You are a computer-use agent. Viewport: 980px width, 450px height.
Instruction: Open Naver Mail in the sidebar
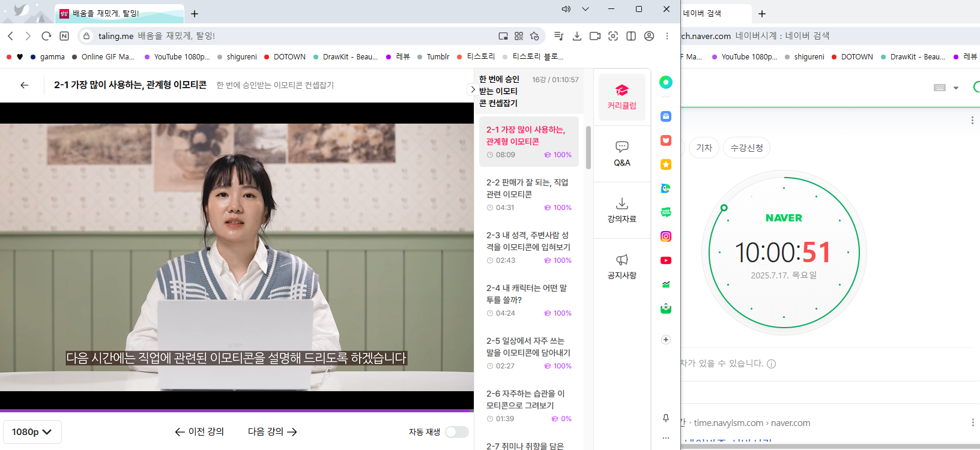[x=666, y=308]
